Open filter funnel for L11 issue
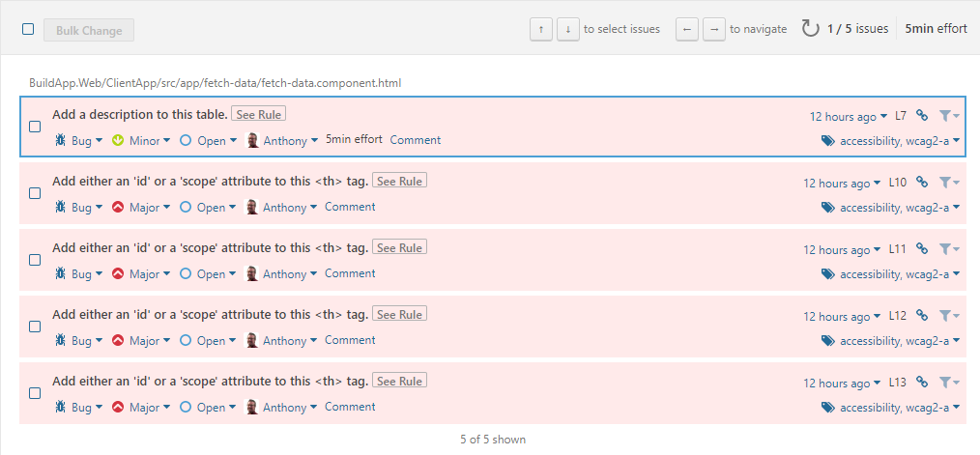The image size is (980, 455). click(949, 248)
